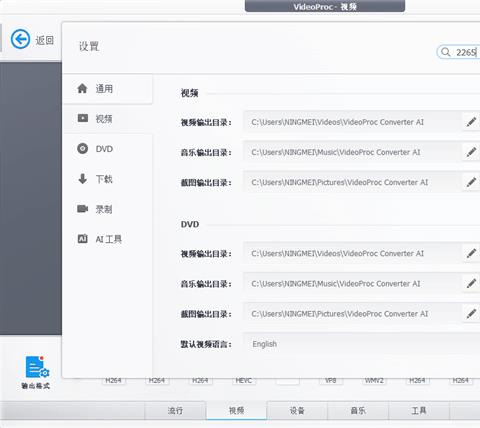Edit the 视频 section video output directory
This screenshot has width=480, height=428.
[x=471, y=122]
